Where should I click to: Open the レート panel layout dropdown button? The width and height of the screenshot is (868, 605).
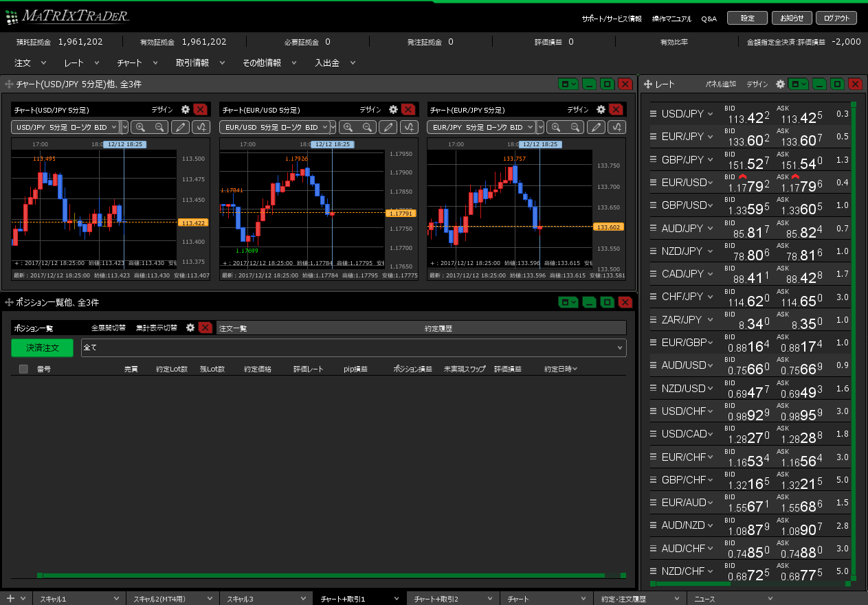pyautogui.click(x=799, y=84)
